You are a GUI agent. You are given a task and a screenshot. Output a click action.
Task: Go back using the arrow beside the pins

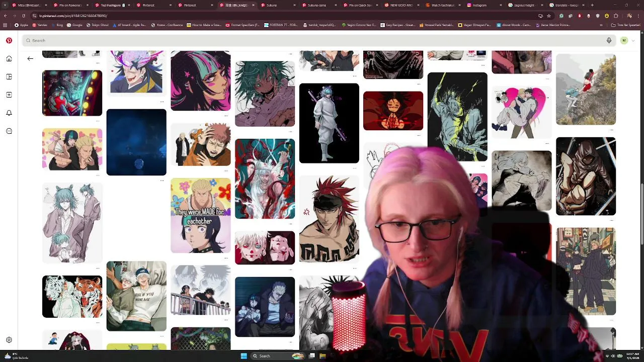click(x=30, y=59)
